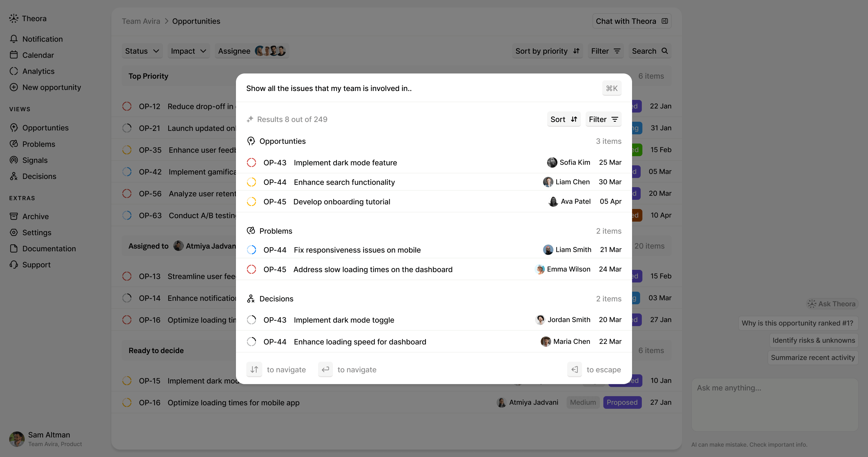Screen dimensions: 868x457
Task: Toggle the status circle on OP-12
Action: point(127,106)
